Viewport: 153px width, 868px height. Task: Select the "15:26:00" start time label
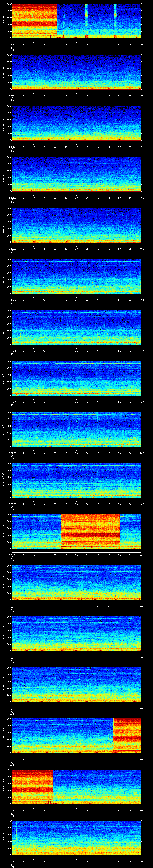(12, 657)
